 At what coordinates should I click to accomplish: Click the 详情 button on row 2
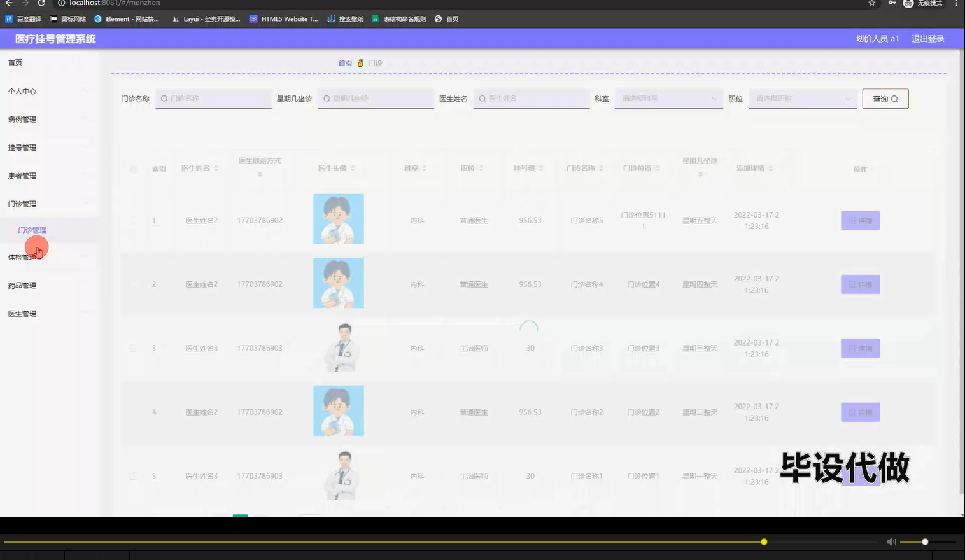point(860,284)
